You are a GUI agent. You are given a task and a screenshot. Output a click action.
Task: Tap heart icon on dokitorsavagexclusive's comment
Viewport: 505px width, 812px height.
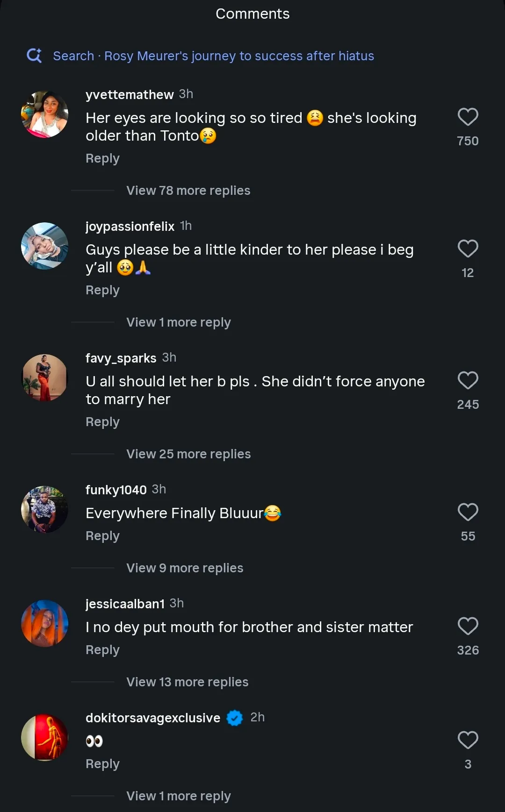pyautogui.click(x=468, y=740)
